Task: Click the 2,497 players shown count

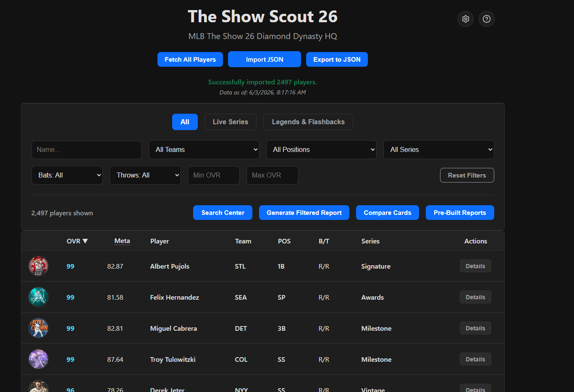Action: tap(62, 213)
